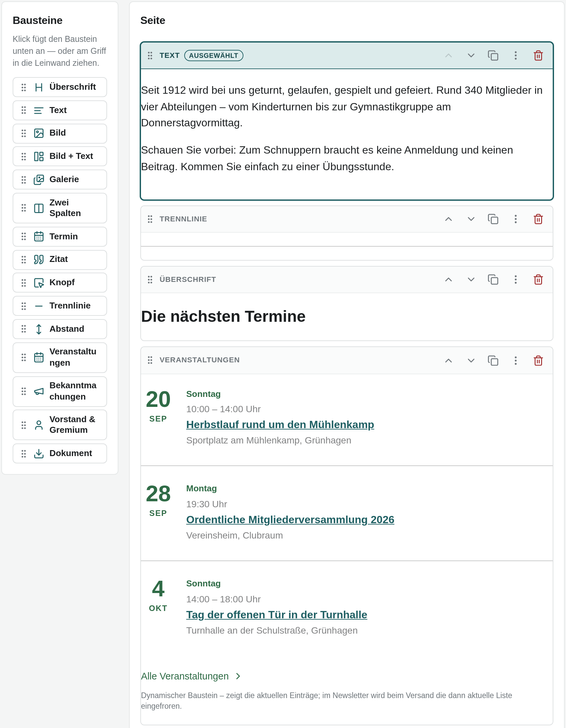Open Tag der offenen Tür event
Image resolution: width=566 pixels, height=728 pixels.
276,615
